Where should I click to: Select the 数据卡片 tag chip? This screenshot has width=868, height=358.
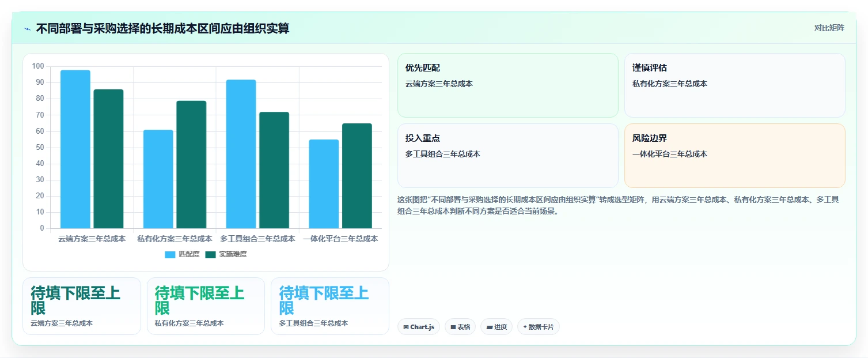[x=539, y=327]
